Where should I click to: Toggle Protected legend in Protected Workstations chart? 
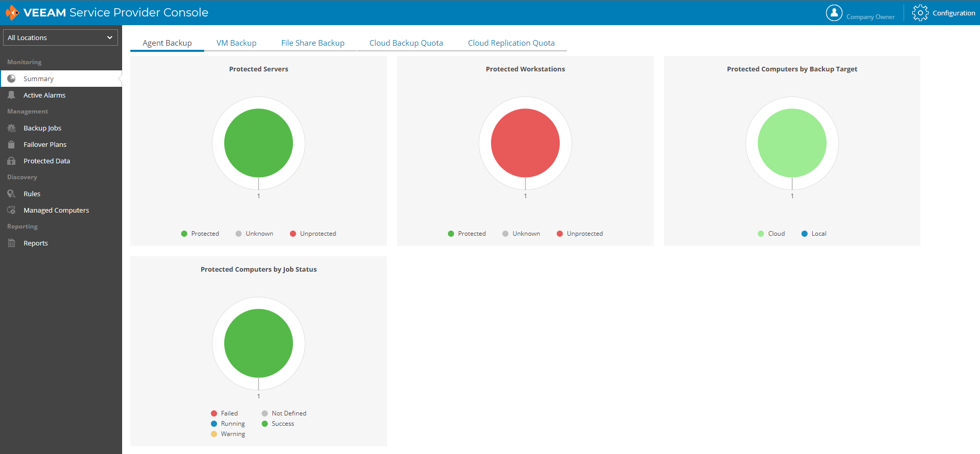pos(467,234)
